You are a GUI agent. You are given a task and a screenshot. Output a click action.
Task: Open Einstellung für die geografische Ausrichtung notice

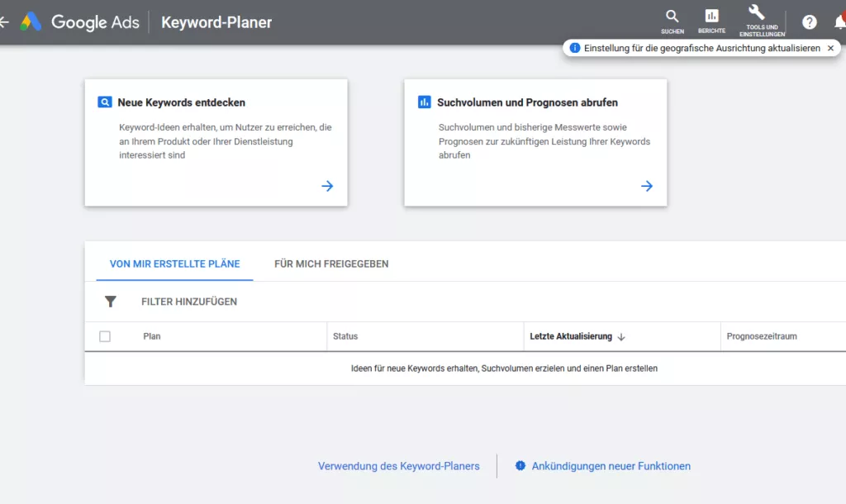(x=702, y=48)
